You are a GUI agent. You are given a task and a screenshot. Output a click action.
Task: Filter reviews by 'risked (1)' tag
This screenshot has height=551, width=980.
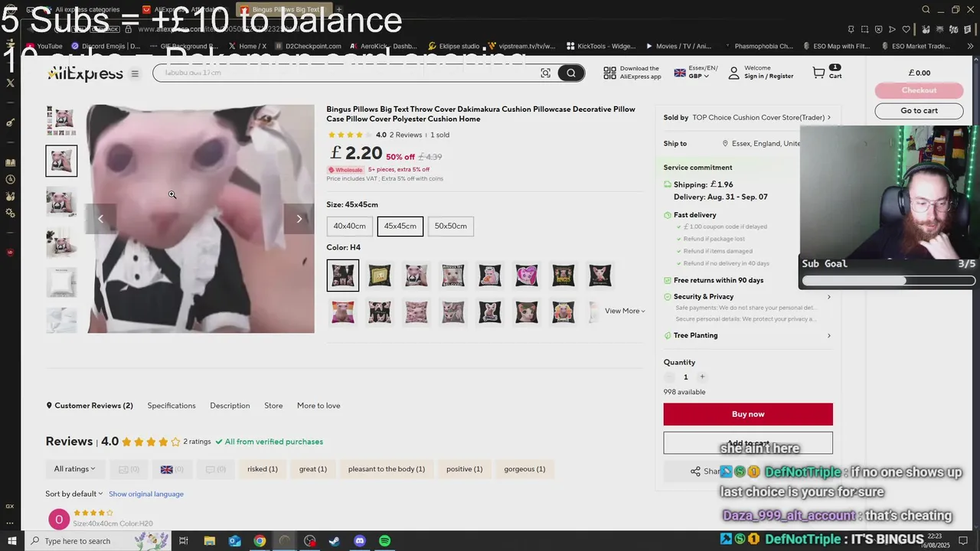[263, 468]
